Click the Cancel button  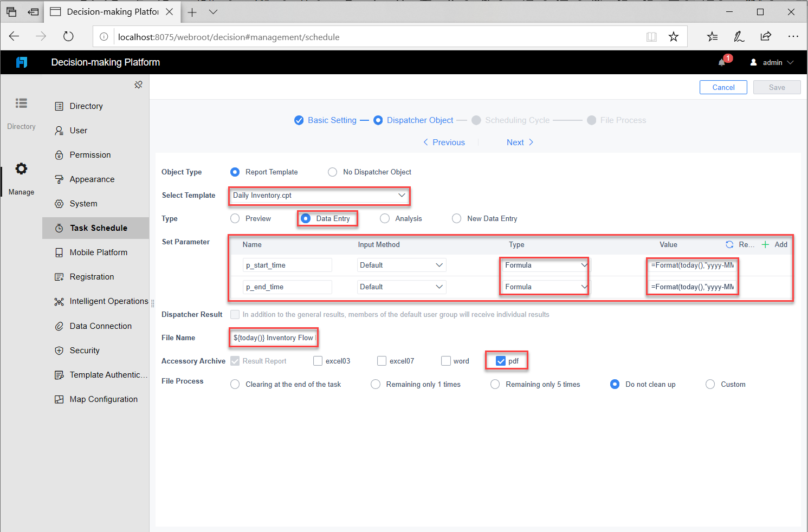click(x=723, y=87)
